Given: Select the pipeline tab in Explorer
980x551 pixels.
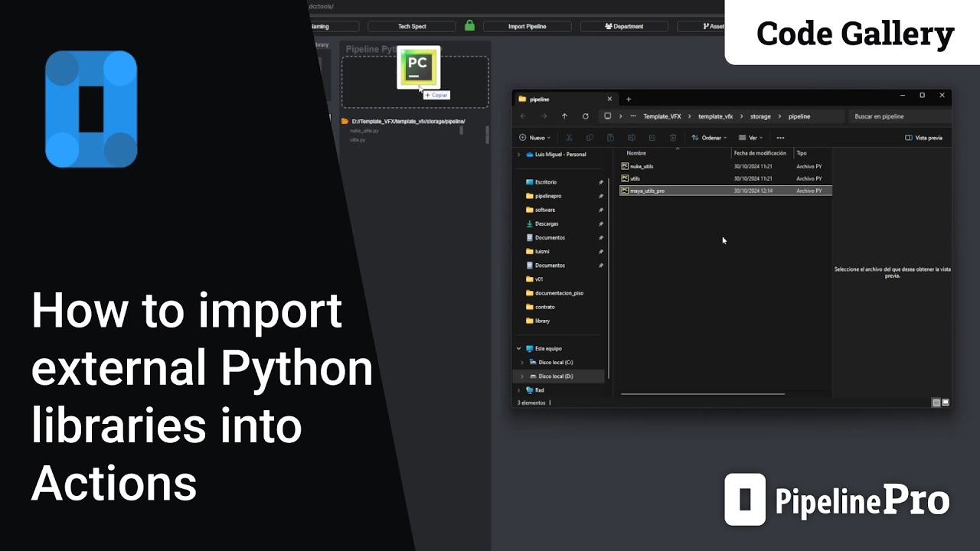Looking at the screenshot, I should point(565,99).
